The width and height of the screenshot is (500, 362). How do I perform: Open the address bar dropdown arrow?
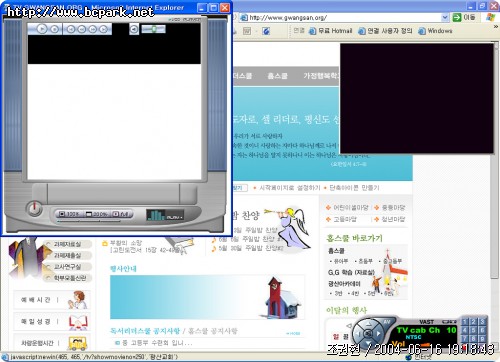pyautogui.click(x=445, y=17)
